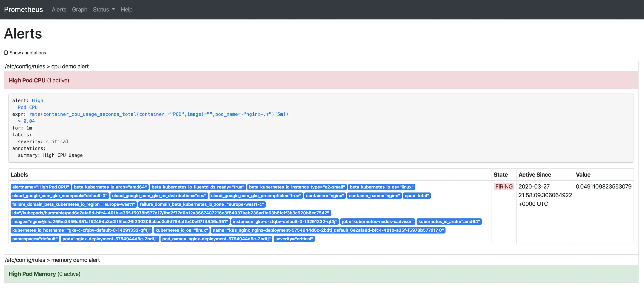Go to the Alerts nav item
The height and width of the screenshot is (288, 644).
tap(59, 10)
